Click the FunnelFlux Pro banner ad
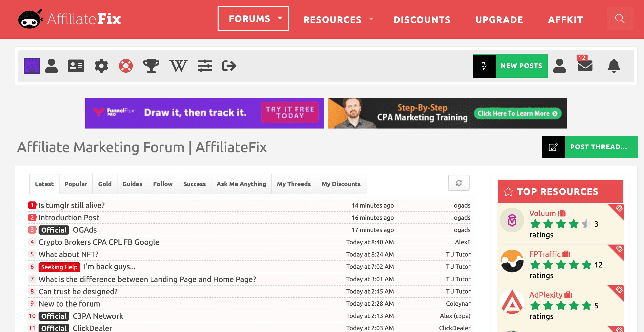The image size is (644, 332). pyautogui.click(x=205, y=113)
